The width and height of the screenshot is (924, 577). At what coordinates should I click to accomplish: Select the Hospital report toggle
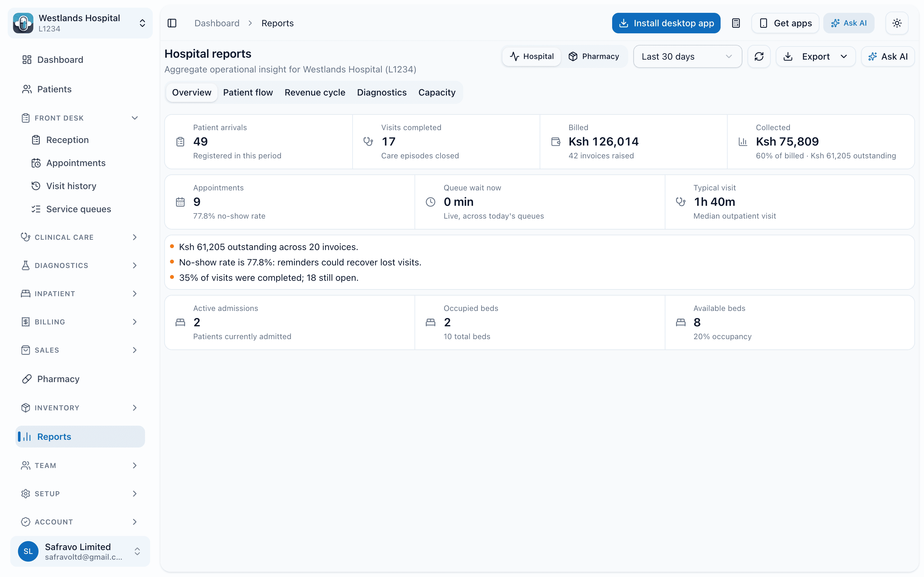click(532, 56)
